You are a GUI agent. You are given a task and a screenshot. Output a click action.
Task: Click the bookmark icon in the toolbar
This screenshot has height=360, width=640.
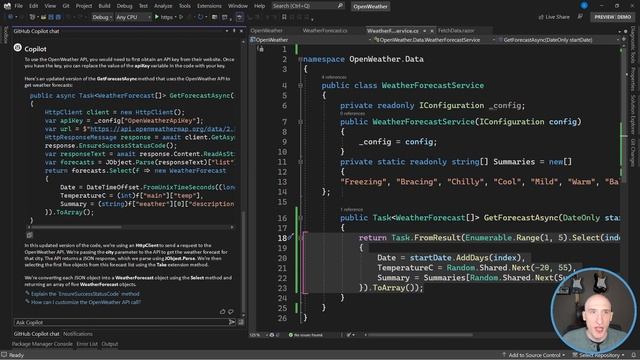pos(284,17)
